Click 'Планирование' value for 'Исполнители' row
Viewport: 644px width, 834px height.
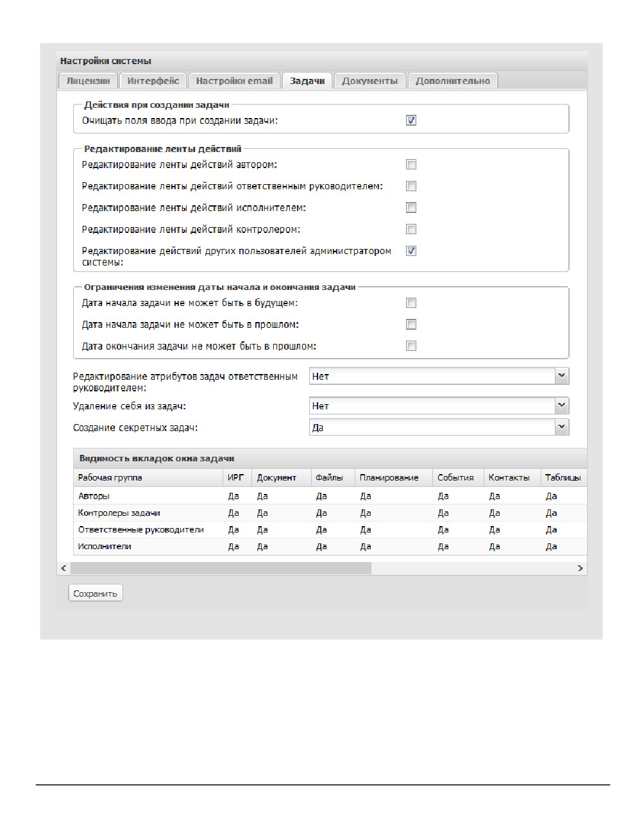[366, 547]
